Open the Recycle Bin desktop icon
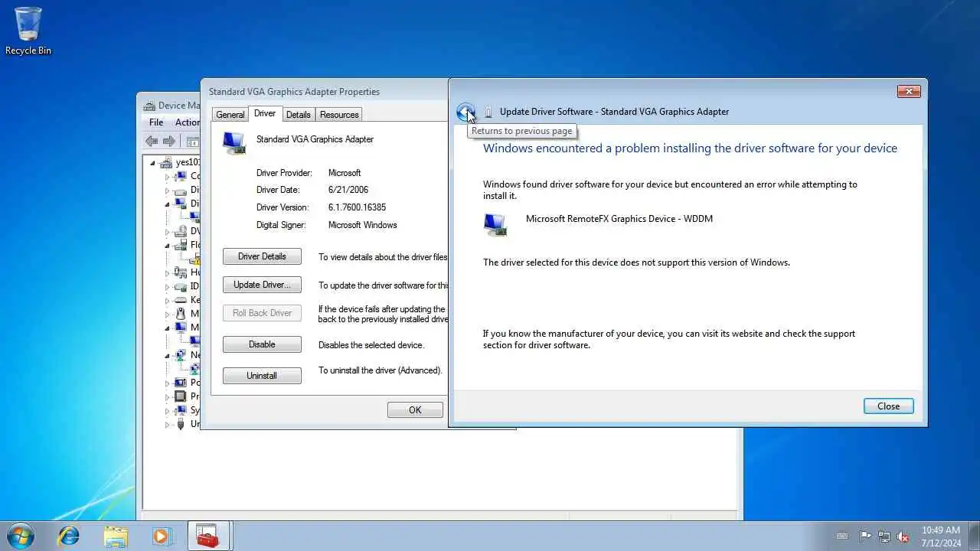Image resolution: width=980 pixels, height=551 pixels. pos(28,31)
